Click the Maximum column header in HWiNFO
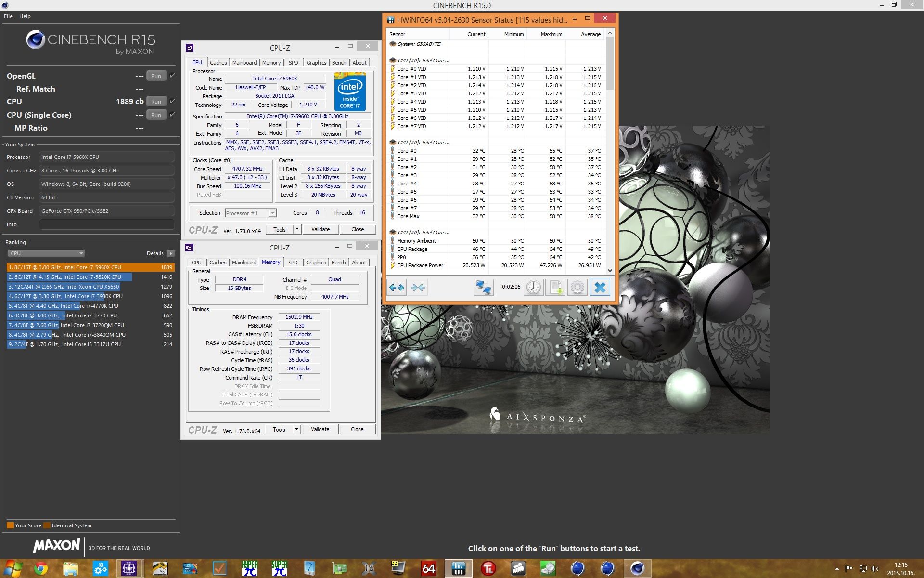Screen dimensions: 924x578 point(546,34)
